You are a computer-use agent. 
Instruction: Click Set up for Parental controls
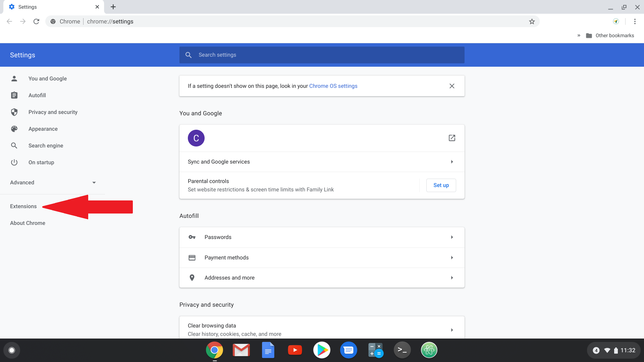(x=441, y=185)
